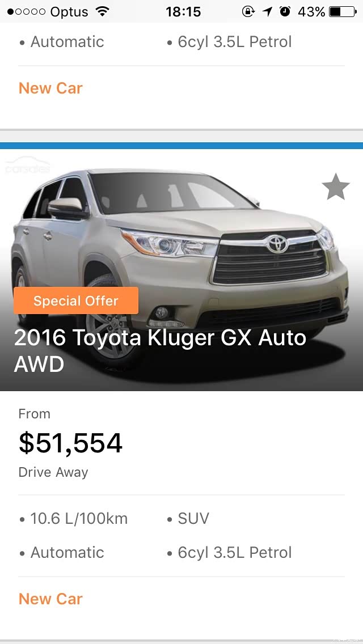Tap the alarm clock icon in status bar
This screenshot has width=363, height=644.
click(x=285, y=11)
